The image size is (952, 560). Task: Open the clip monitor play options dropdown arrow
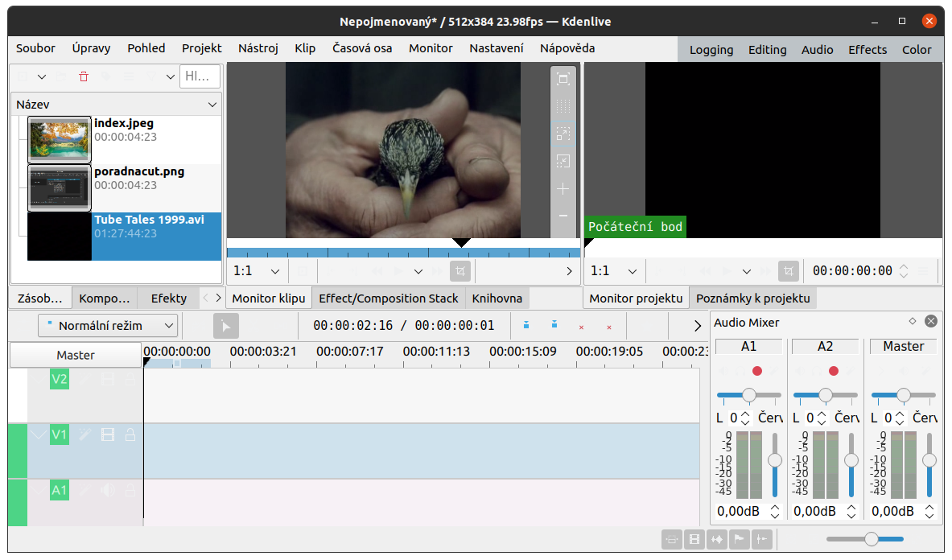tap(418, 271)
